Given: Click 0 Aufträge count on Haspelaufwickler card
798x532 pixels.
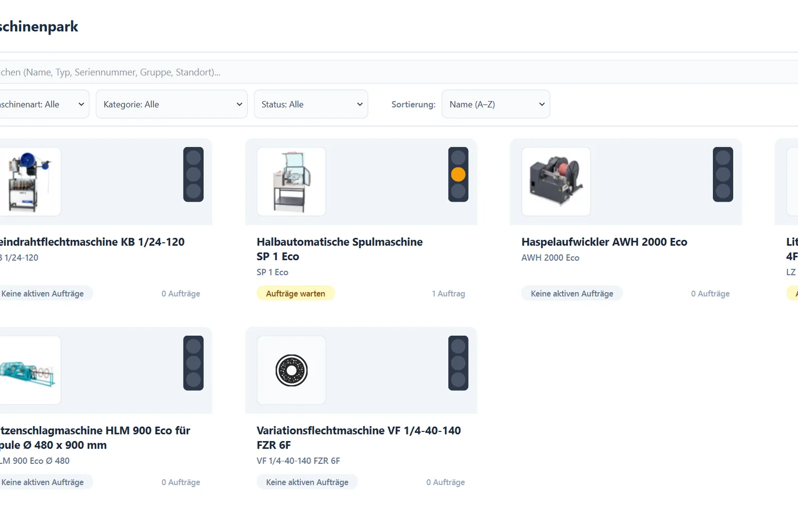Looking at the screenshot, I should (x=710, y=294).
